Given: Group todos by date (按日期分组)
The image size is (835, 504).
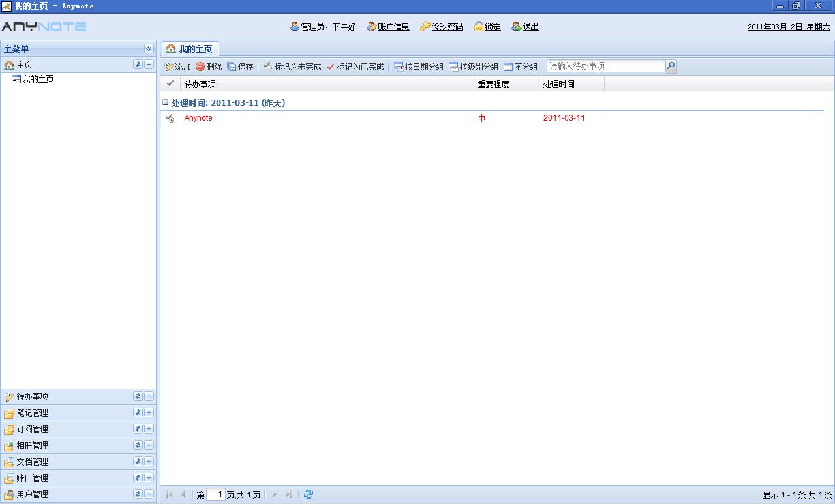Looking at the screenshot, I should click(419, 67).
